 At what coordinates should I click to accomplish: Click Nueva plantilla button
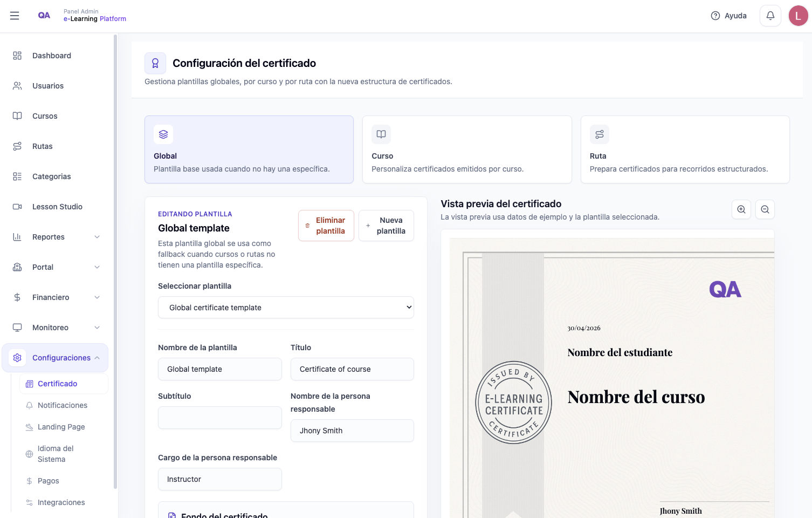[386, 226]
